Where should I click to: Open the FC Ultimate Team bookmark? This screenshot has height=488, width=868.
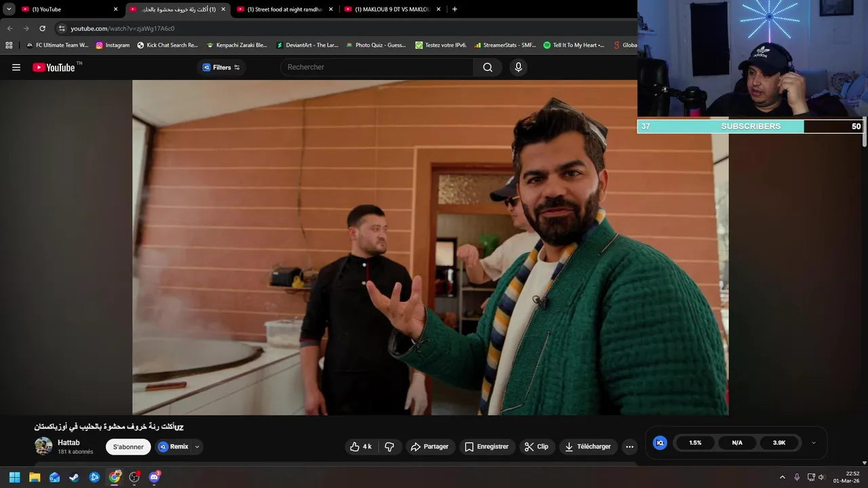pos(57,45)
